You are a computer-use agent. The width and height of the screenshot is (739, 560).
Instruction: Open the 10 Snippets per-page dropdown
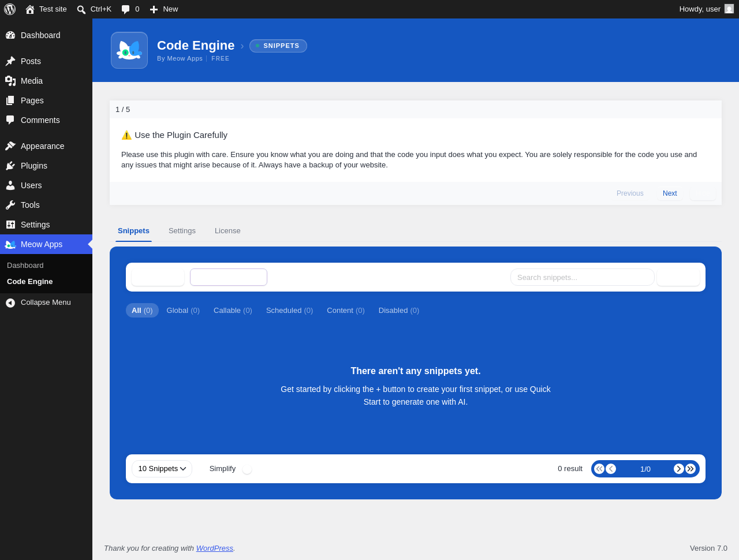click(x=162, y=469)
